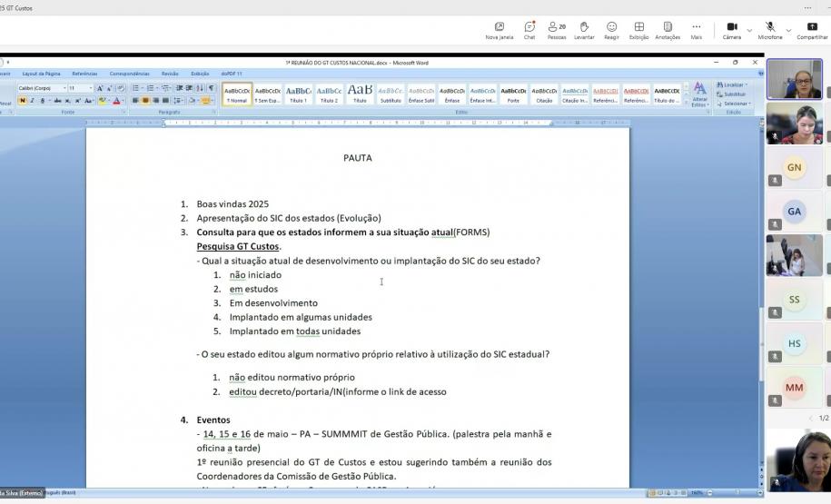This screenshot has height=504, width=831.
Task: Open the Layout da Página tab
Action: click(41, 74)
